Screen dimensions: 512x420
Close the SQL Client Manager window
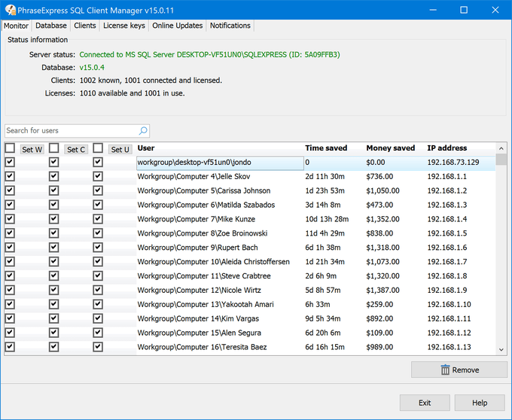click(x=495, y=10)
